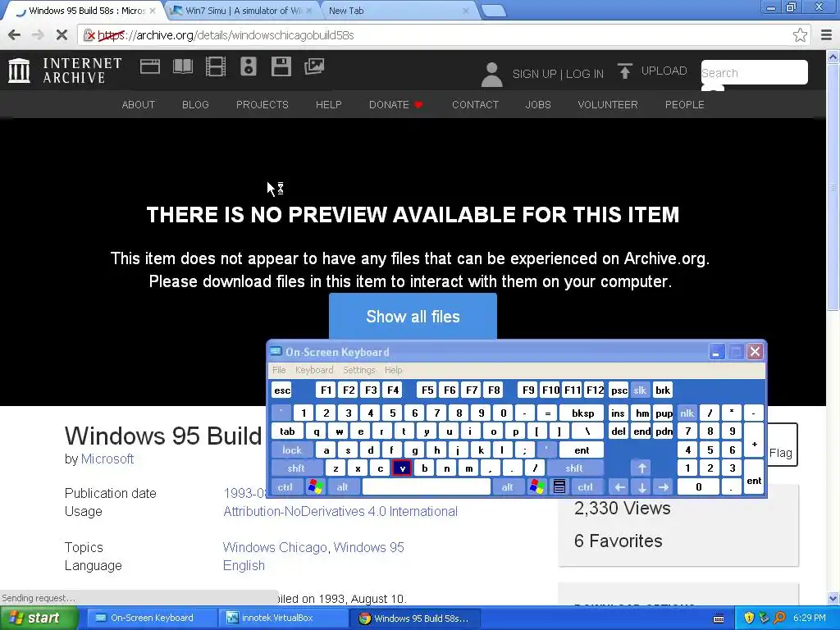Image resolution: width=840 pixels, height=630 pixels.
Task: Bookmark page with star icon
Action: click(x=800, y=35)
